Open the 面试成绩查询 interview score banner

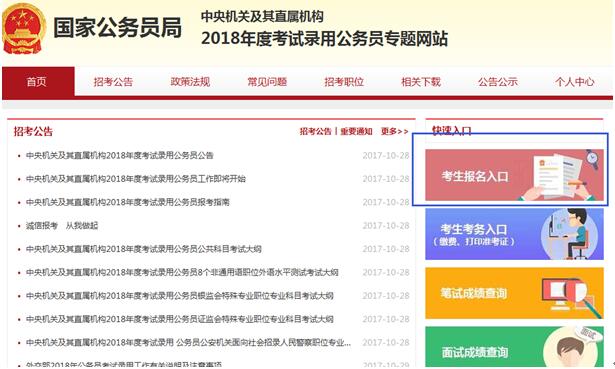click(x=514, y=347)
